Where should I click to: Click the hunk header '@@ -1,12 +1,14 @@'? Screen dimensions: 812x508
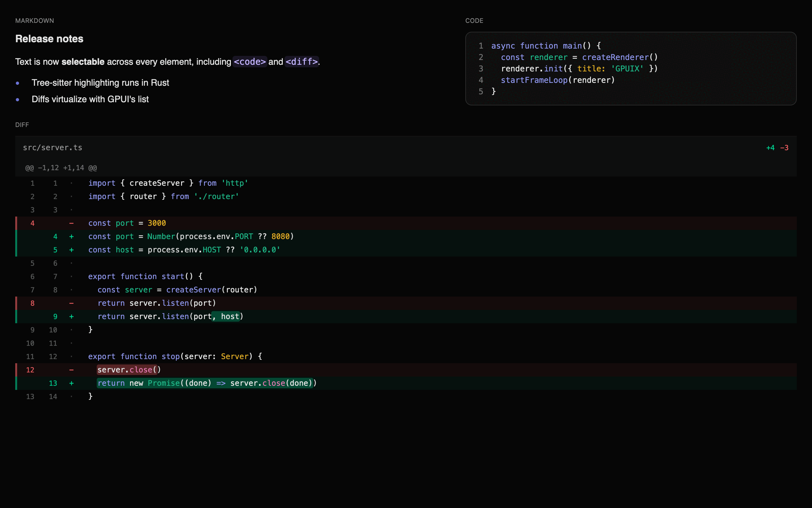pos(61,168)
